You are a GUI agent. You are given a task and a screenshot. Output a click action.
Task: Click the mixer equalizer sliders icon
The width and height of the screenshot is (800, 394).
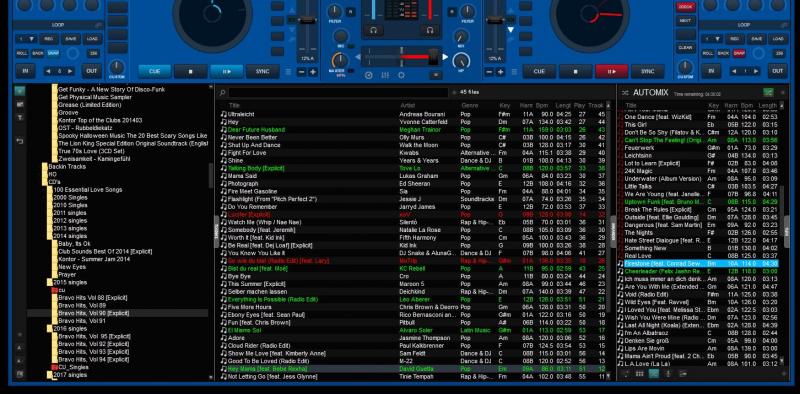(385, 75)
